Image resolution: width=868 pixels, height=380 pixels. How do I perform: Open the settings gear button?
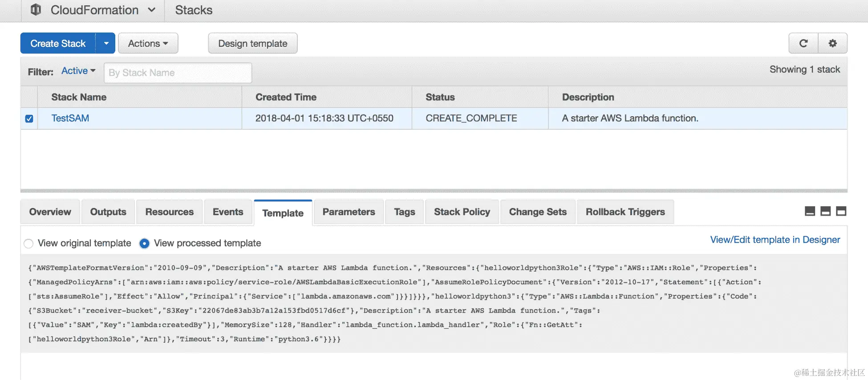pos(832,43)
